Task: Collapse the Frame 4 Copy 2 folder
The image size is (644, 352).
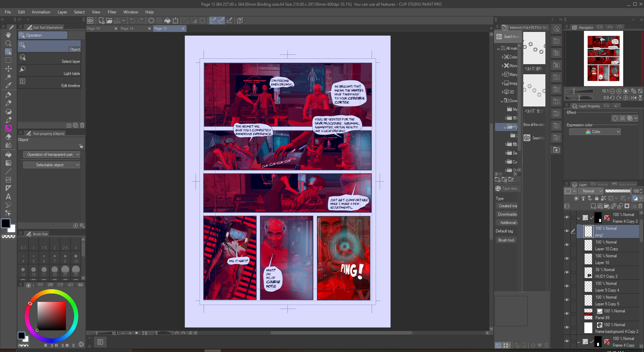Action: tap(579, 218)
